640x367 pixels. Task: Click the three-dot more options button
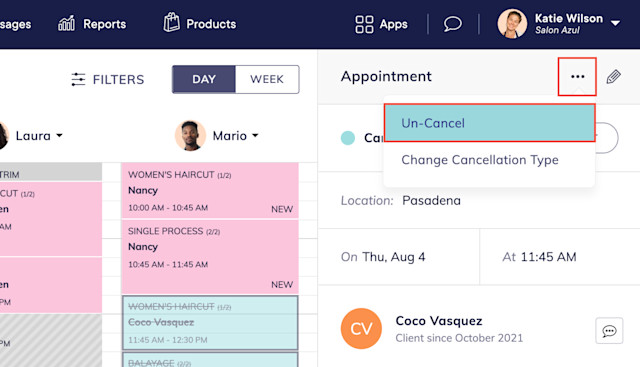pyautogui.click(x=577, y=77)
